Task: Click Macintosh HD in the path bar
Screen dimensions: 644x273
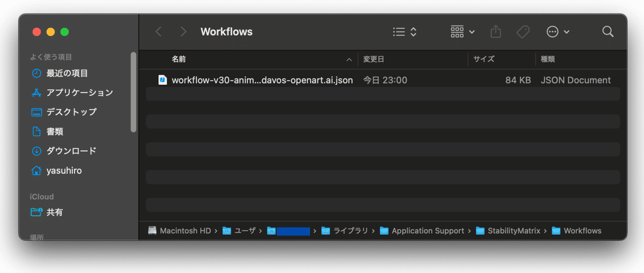Action: (x=179, y=231)
